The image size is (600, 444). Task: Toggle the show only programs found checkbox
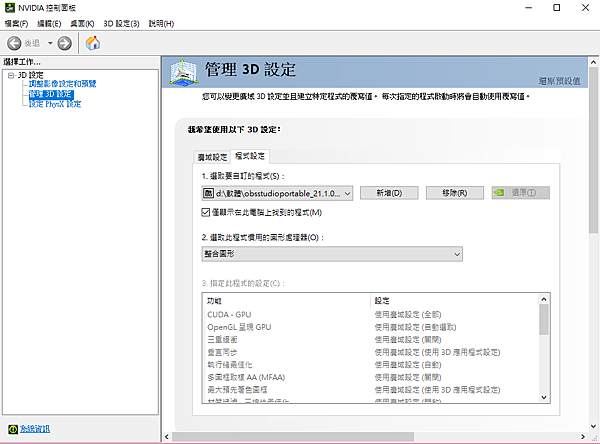[206, 212]
